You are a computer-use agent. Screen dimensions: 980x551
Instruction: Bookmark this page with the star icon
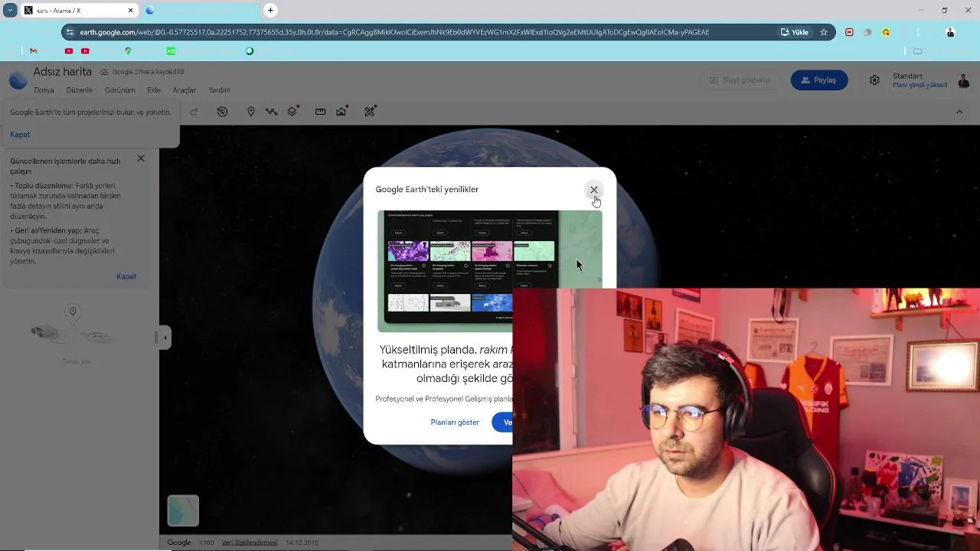point(824,32)
